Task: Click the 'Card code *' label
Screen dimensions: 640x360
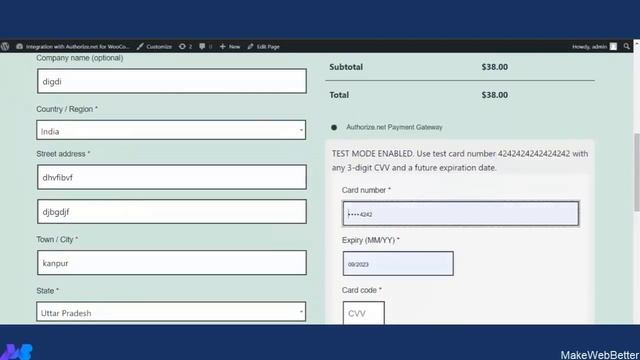Action: tap(362, 290)
